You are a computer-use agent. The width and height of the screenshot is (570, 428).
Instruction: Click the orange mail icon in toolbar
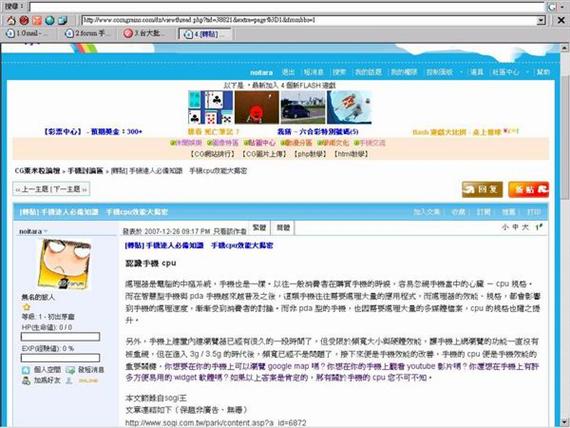point(37,20)
